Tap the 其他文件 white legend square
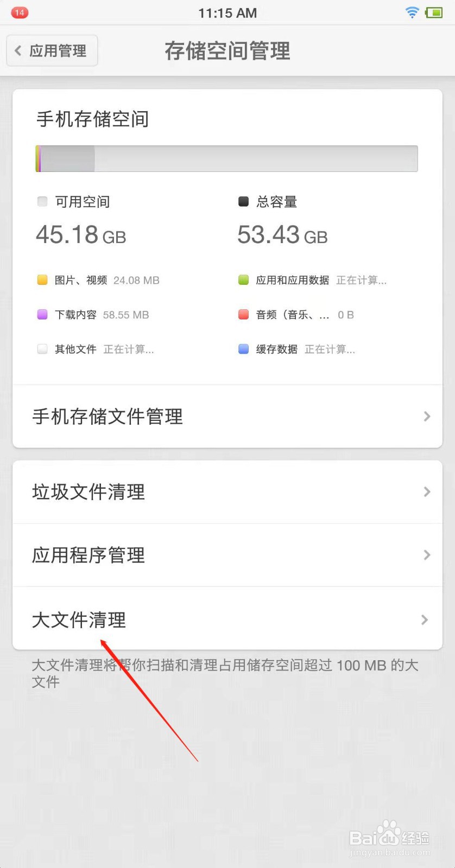The image size is (455, 868). 42,349
